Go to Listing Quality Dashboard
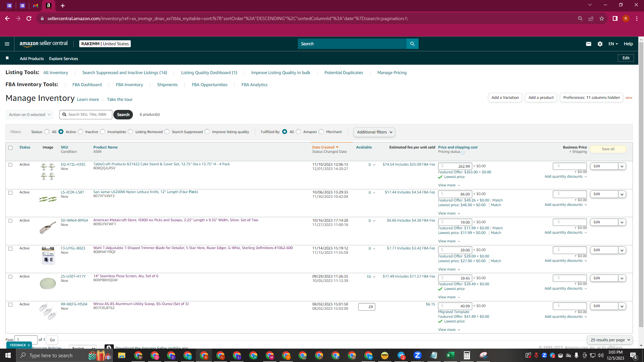 (x=209, y=73)
